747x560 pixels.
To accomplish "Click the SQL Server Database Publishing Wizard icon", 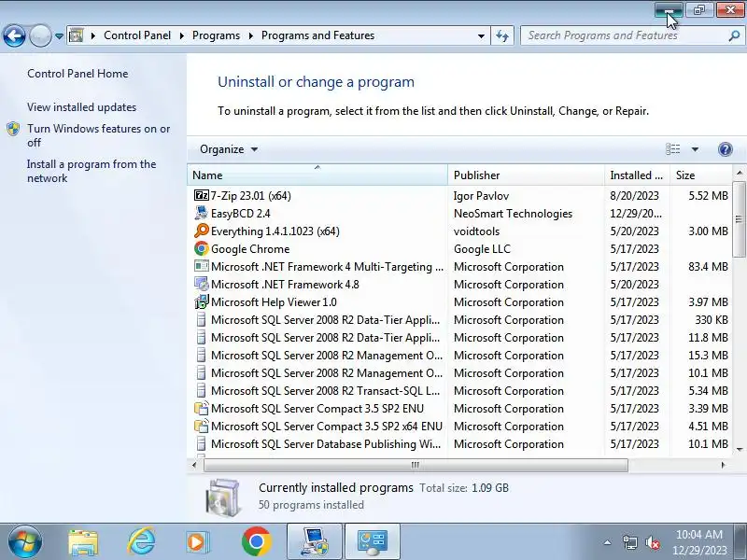I will (202, 444).
